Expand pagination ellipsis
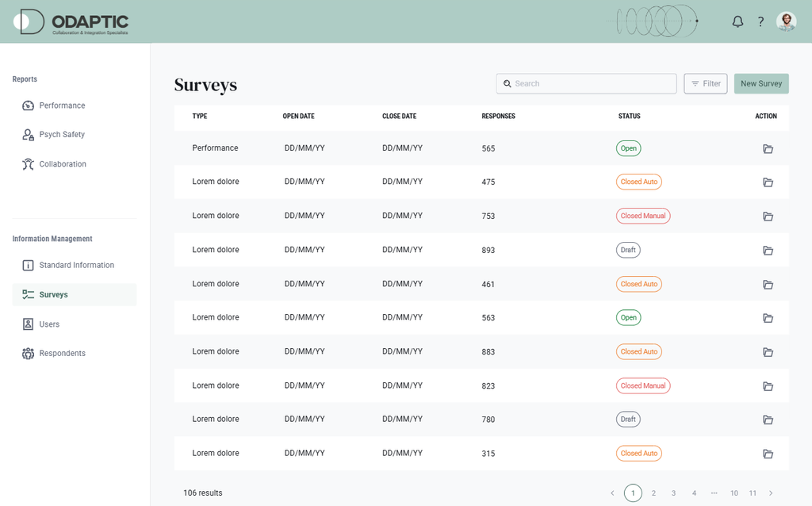The height and width of the screenshot is (506, 812). click(x=714, y=493)
